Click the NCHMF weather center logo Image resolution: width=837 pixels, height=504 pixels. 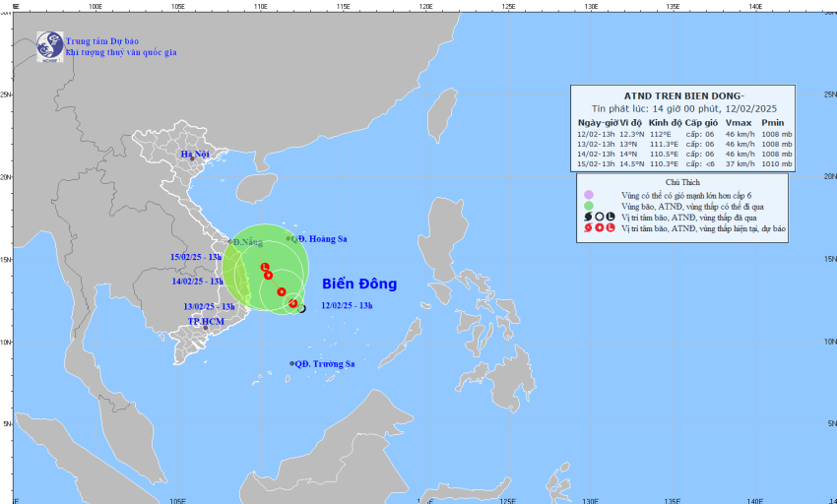coord(49,46)
